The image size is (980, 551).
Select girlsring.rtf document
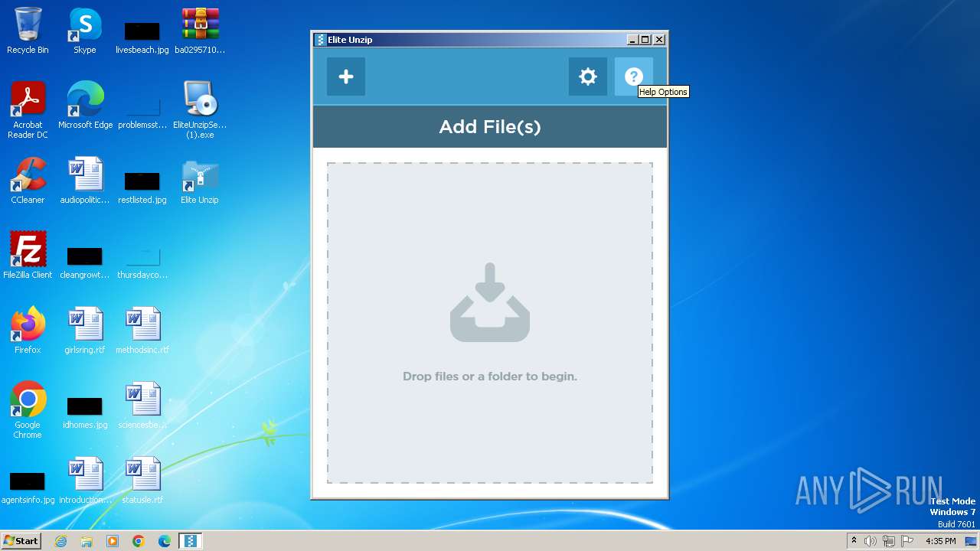pos(85,331)
